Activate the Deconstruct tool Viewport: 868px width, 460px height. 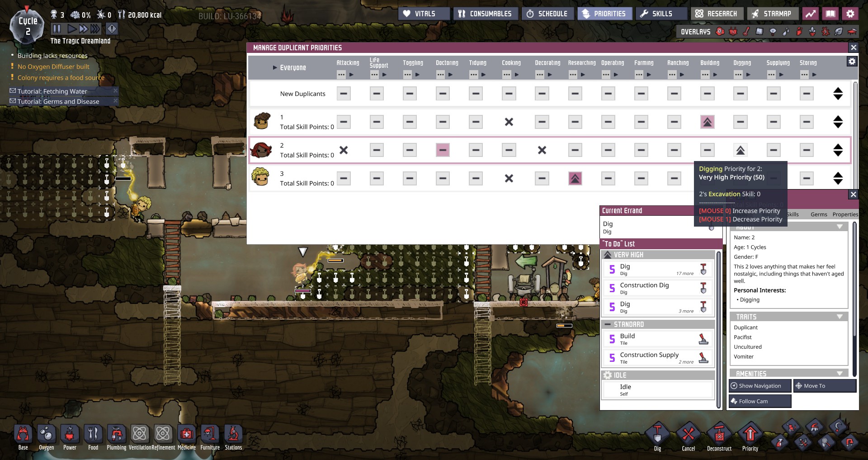click(719, 435)
